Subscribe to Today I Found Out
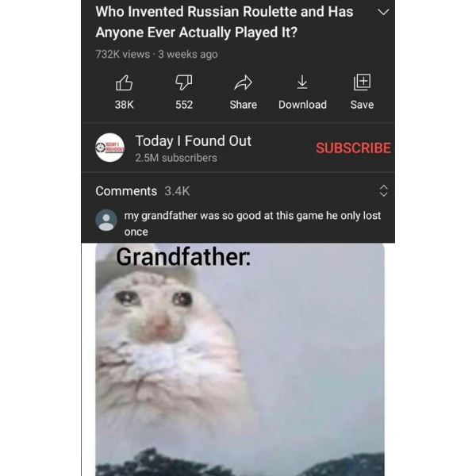This screenshot has width=476, height=476. click(353, 148)
